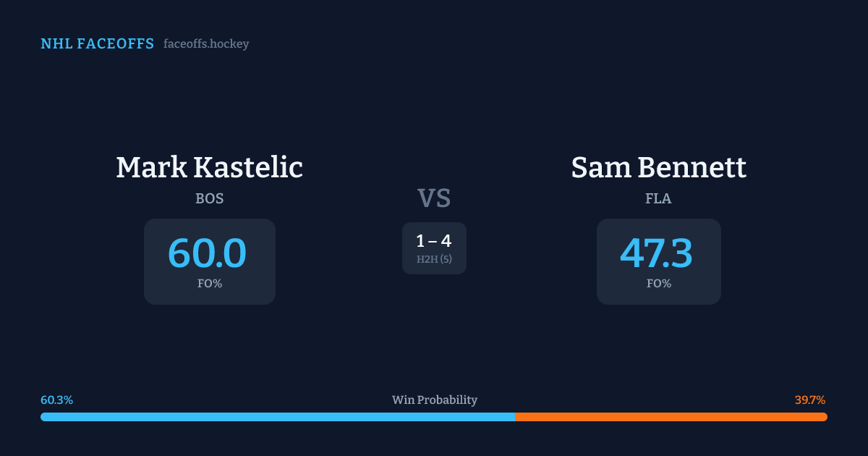Click the FLA team abbreviation

pos(658,199)
